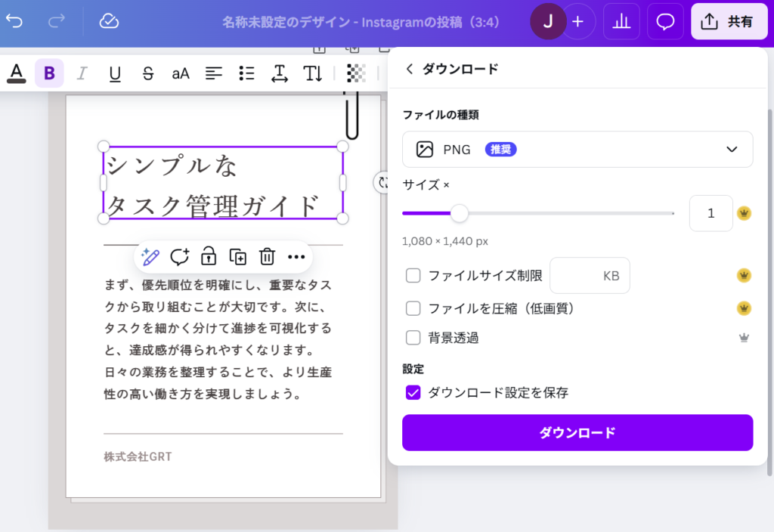The width and height of the screenshot is (774, 532).
Task: Open the transparency checkerboard tool
Action: (x=356, y=73)
